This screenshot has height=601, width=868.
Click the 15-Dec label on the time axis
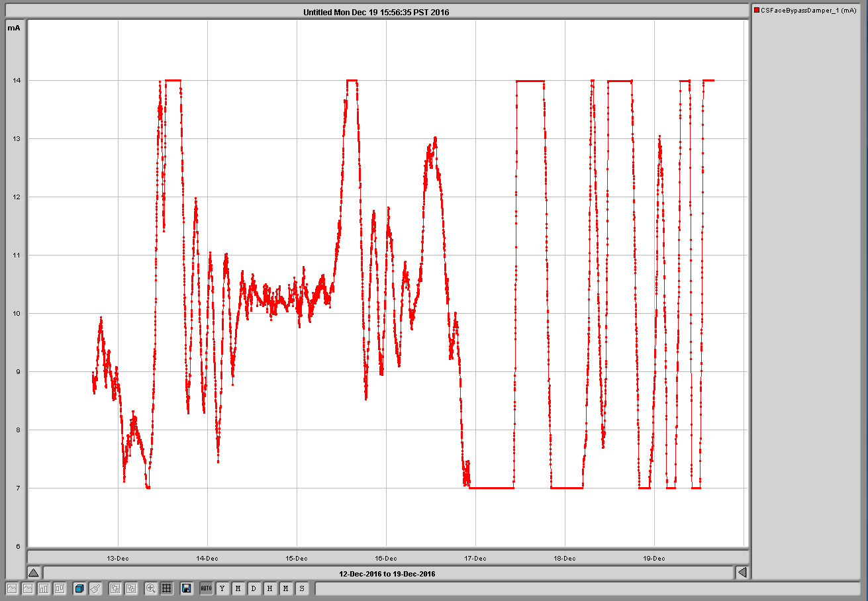tap(297, 558)
